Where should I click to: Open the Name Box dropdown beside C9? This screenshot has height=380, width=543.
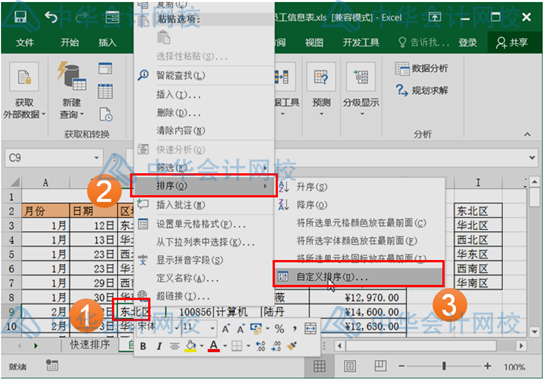pyautogui.click(x=97, y=158)
